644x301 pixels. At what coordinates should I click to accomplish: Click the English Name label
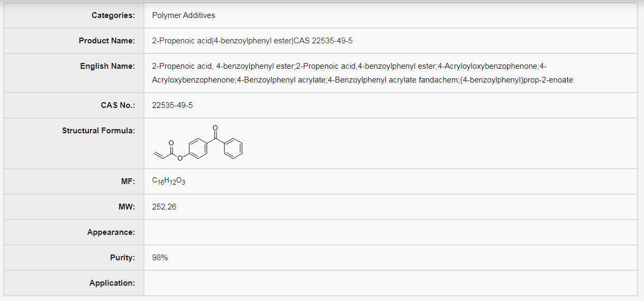pos(108,66)
